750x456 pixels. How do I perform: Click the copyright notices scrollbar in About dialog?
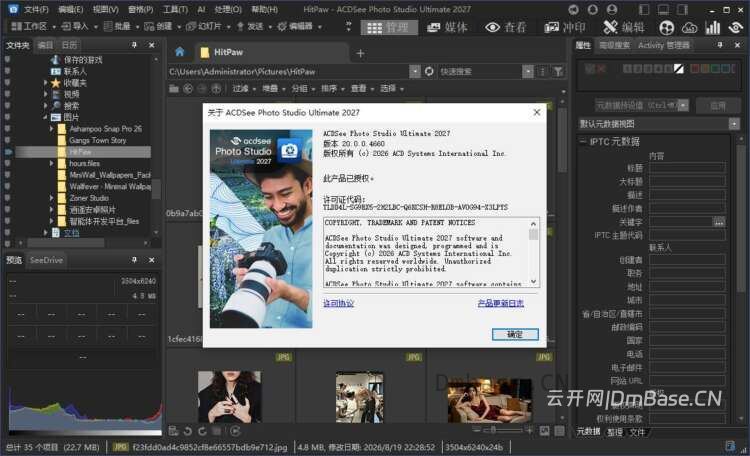pyautogui.click(x=533, y=253)
